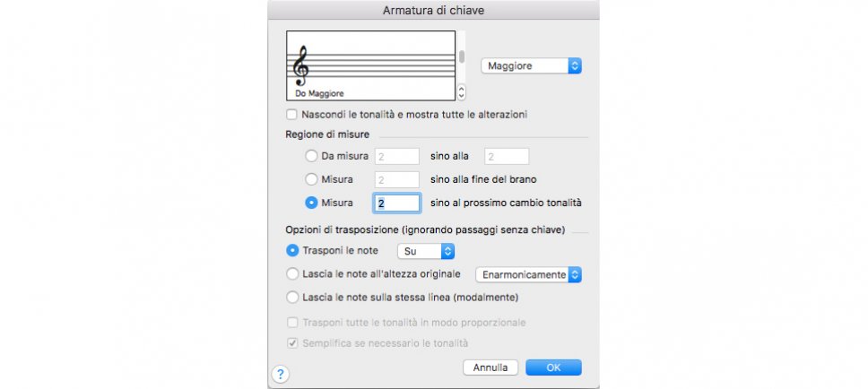The image size is (868, 389).
Task: Select the Da misura sino alla radio
Action: [x=312, y=156]
